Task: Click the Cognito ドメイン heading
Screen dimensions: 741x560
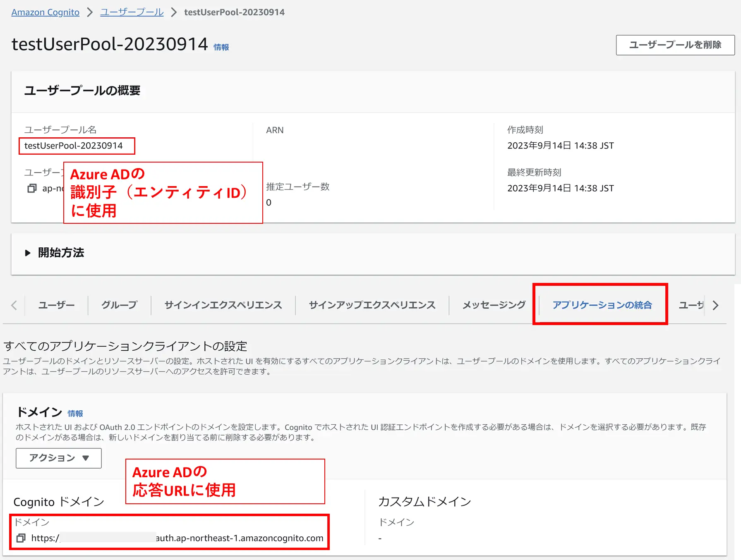Action: click(59, 502)
